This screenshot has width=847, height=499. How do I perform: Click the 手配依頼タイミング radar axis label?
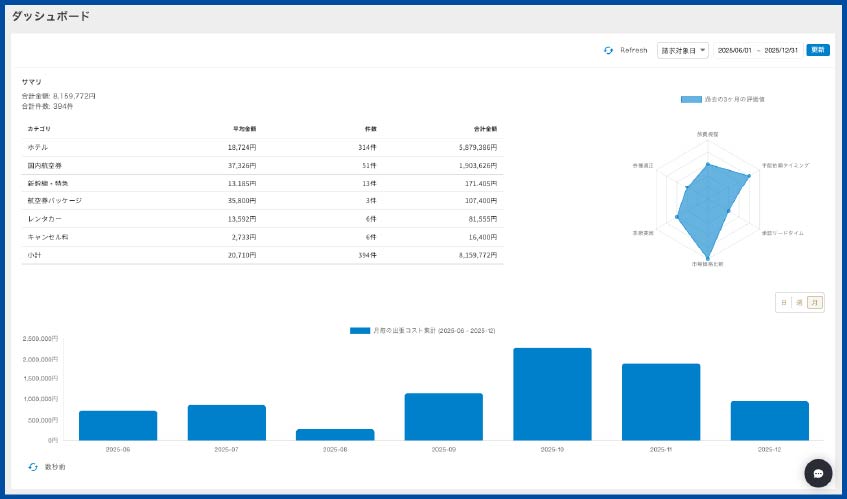tap(785, 165)
